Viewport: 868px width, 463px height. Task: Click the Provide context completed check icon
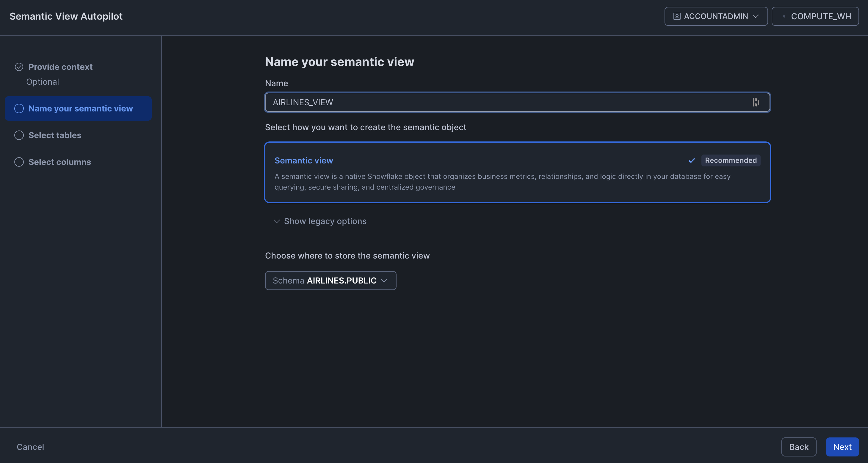[x=19, y=67]
